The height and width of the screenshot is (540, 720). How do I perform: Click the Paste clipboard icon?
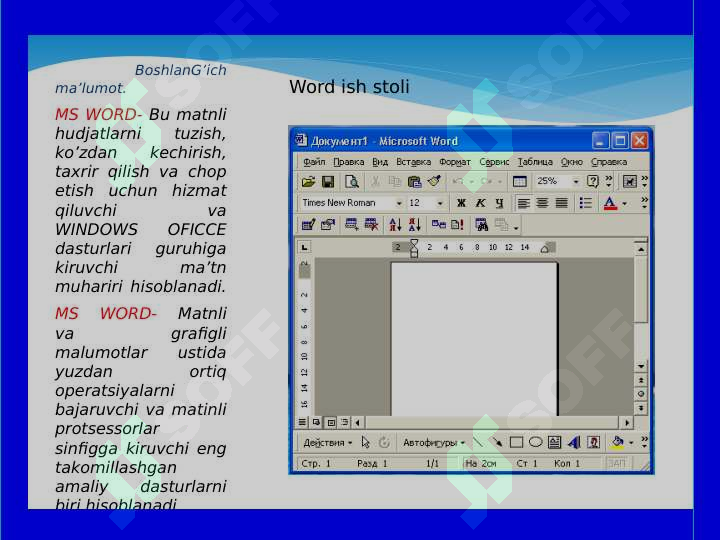414,182
